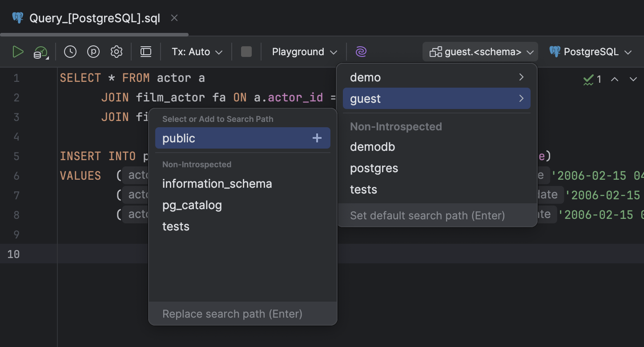The width and height of the screenshot is (644, 347).
Task: Open the run configuration settings gear
Action: pyautogui.click(x=116, y=52)
